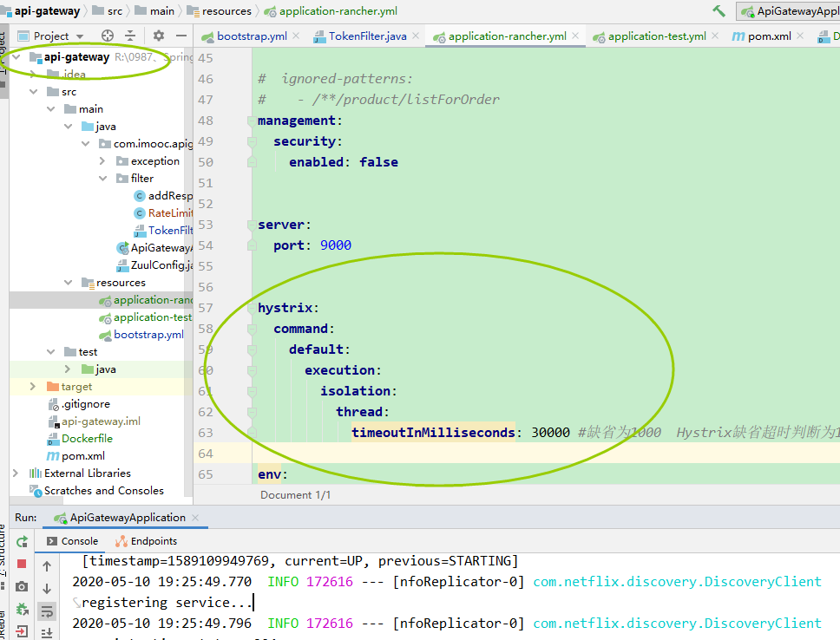Hide the Project panel with minus icon
The height and width of the screenshot is (640, 840).
pos(181,36)
